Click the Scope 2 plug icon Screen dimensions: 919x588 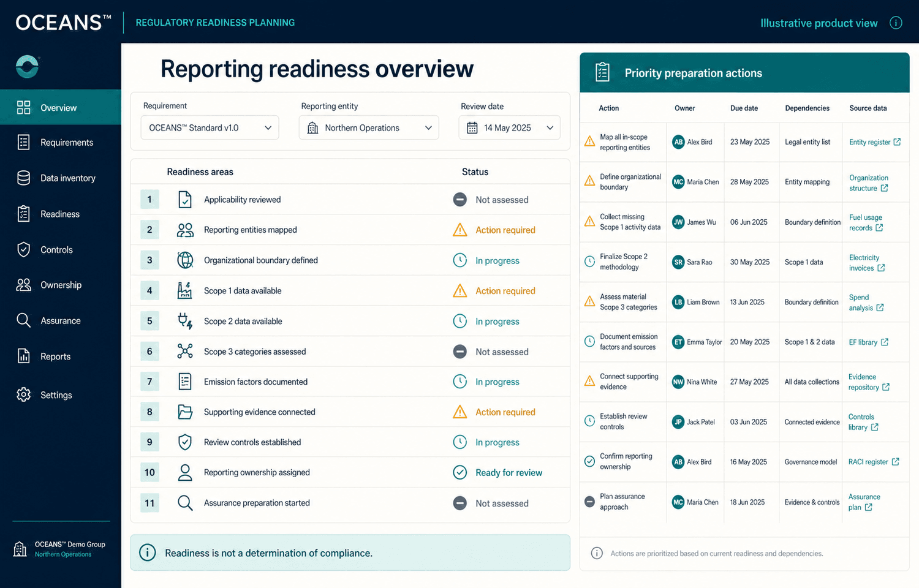[185, 321]
